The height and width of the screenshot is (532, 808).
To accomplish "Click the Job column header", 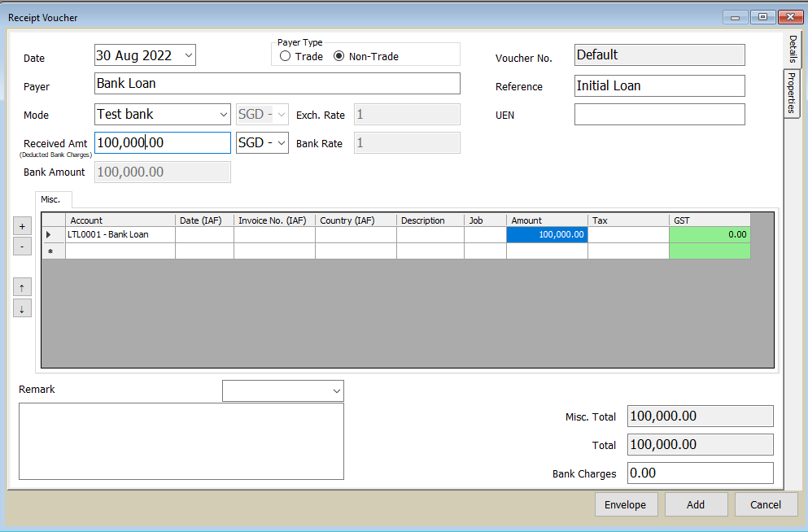I will click(486, 220).
